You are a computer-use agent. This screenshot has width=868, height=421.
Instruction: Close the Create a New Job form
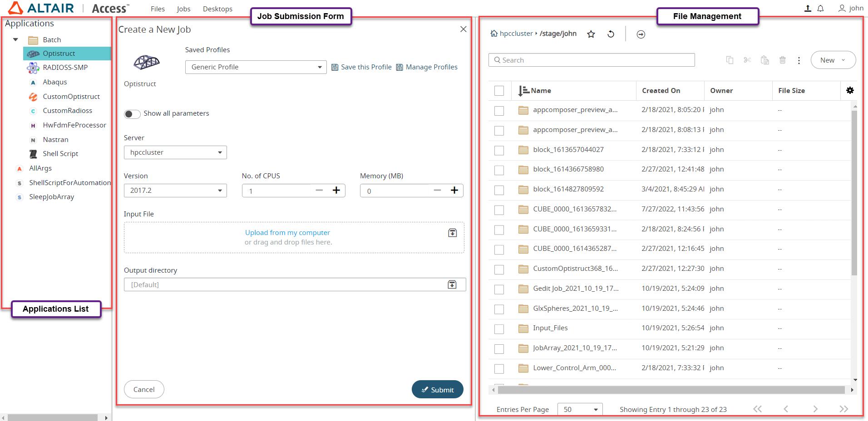463,29
